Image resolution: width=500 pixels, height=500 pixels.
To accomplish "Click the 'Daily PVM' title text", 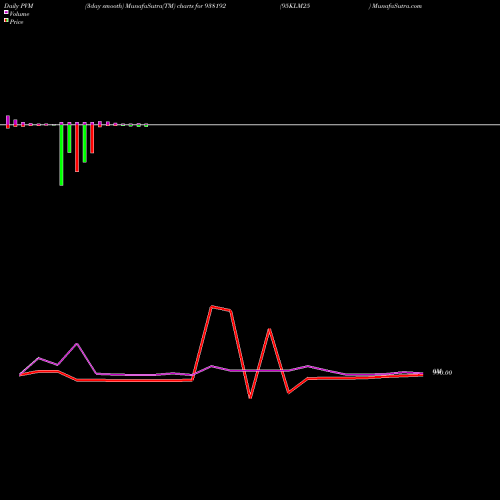I will (x=19, y=6).
